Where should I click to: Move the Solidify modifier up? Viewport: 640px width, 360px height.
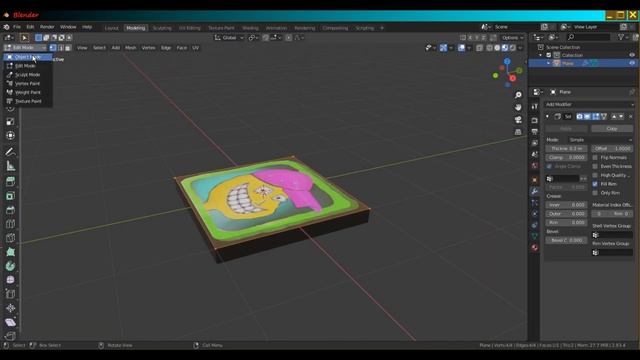[x=614, y=117]
